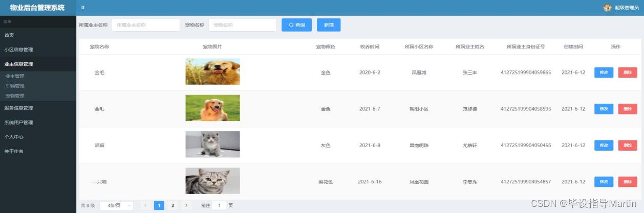This screenshot has width=644, height=213.
Task: Select page 1 in pagination
Action: pos(159,205)
